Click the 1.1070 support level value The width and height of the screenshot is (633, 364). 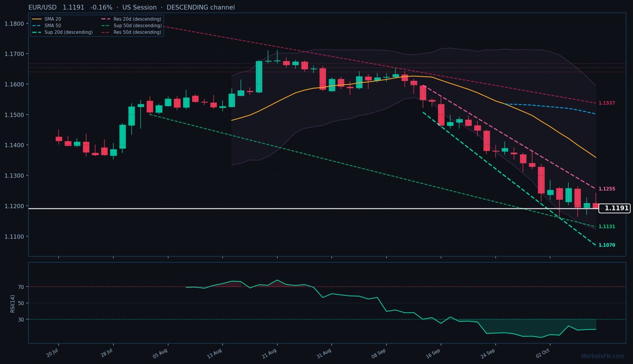(607, 245)
